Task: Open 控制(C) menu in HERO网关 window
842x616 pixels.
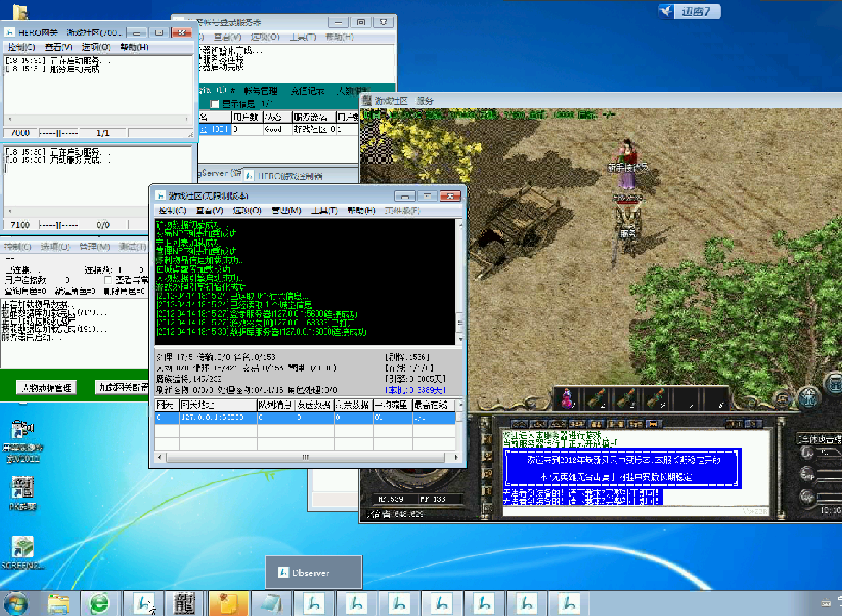Action: pyautogui.click(x=21, y=47)
